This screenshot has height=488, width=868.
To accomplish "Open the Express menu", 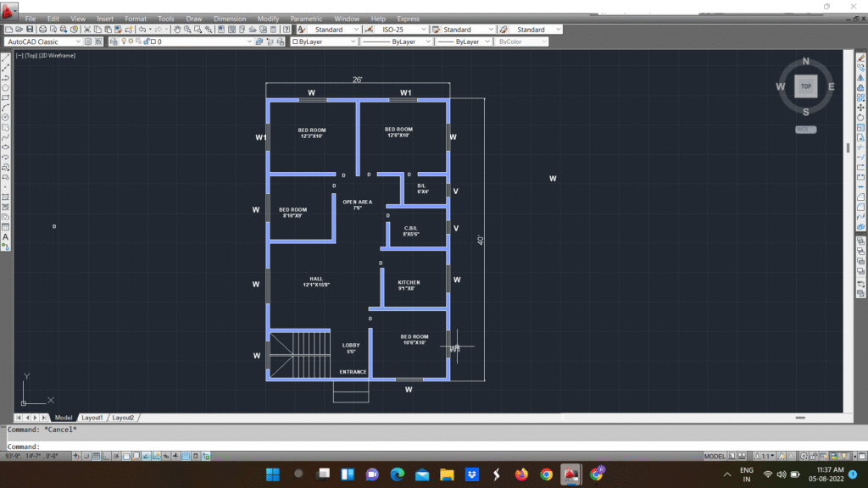I will click(x=408, y=19).
